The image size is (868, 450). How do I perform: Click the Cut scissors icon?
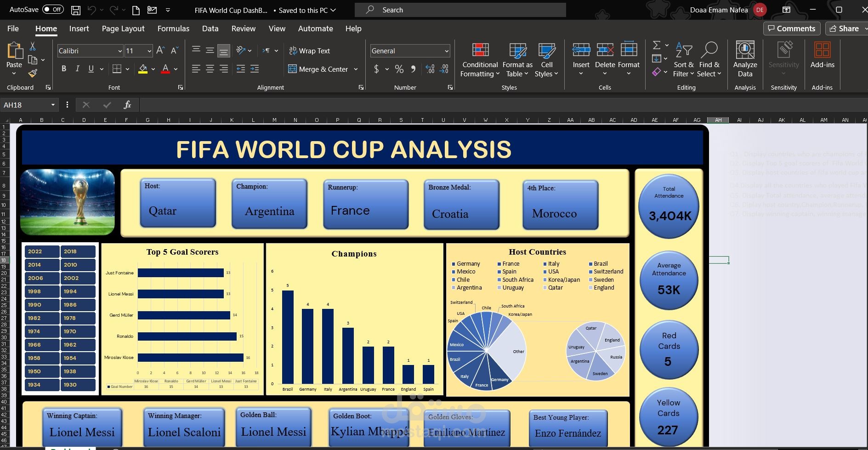(x=32, y=46)
